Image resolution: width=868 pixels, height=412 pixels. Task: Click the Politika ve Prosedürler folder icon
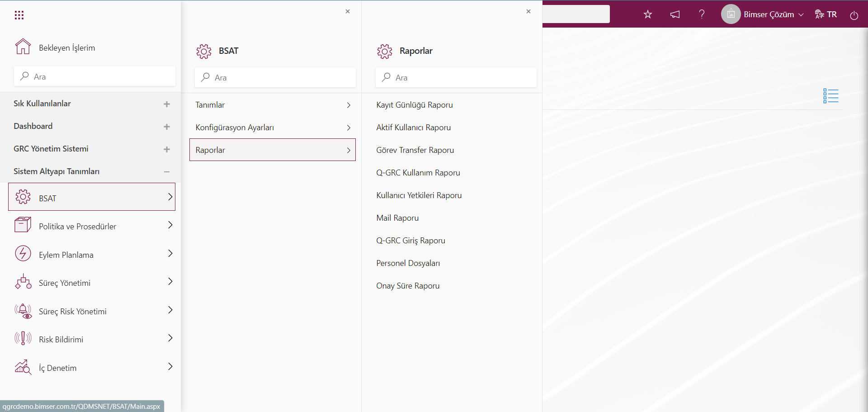point(23,225)
